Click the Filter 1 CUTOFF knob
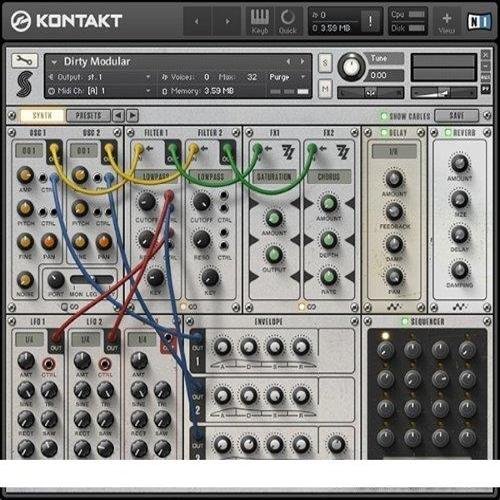Image resolution: width=500 pixels, height=500 pixels. [146, 202]
